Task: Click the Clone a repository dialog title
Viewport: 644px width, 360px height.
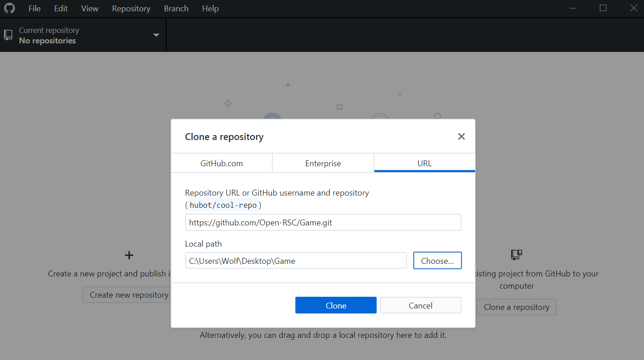Action: click(x=224, y=136)
